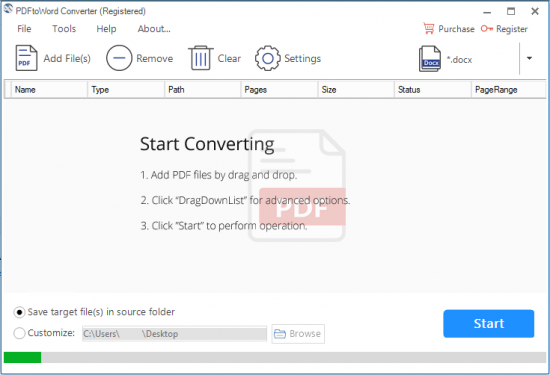Viewport: 550px width, 375px height.
Task: Click the Clear trash can icon
Action: click(x=201, y=58)
